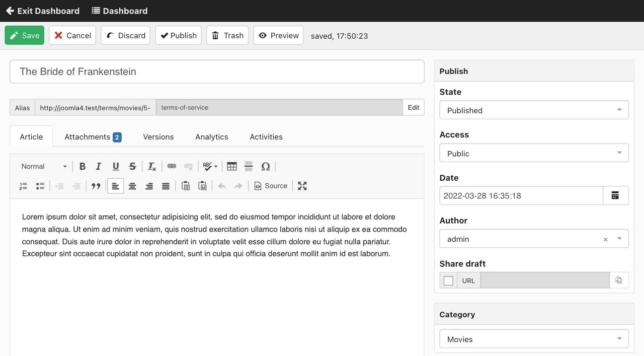
Task: Open the State dropdown showing Published
Action: tap(534, 110)
